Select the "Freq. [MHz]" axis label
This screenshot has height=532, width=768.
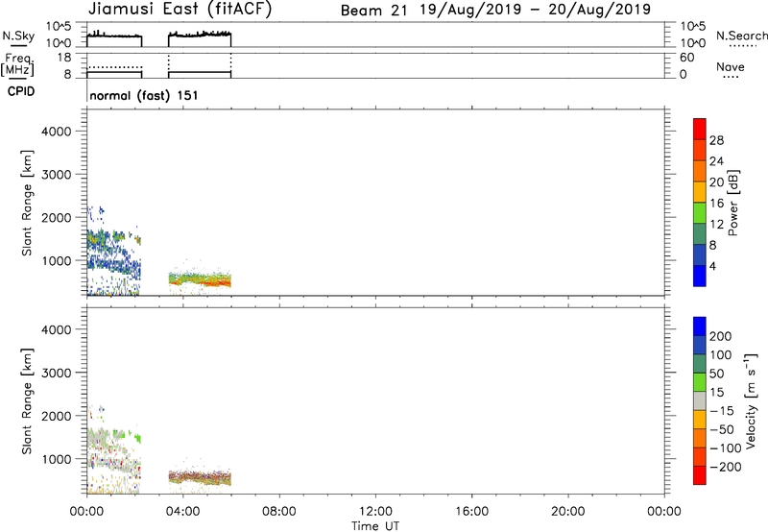[x=18, y=64]
